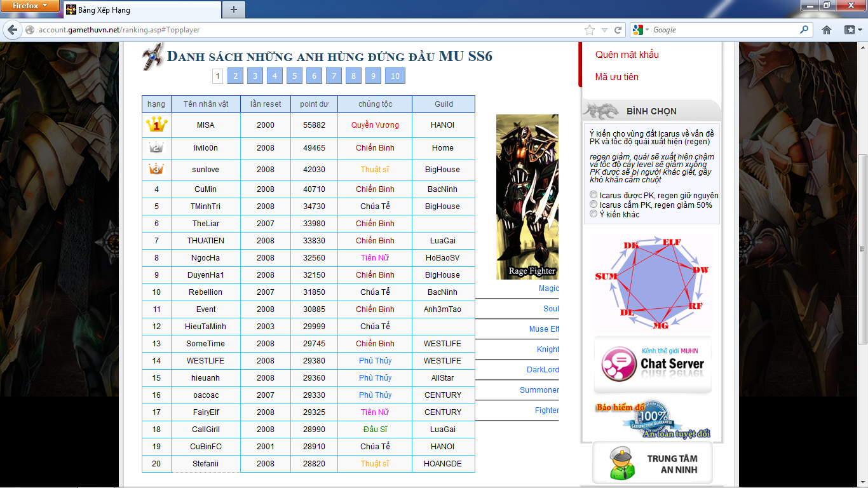Switch to the Bảng Xếp Hạng tab
This screenshot has height=488, width=868.
coord(142,10)
